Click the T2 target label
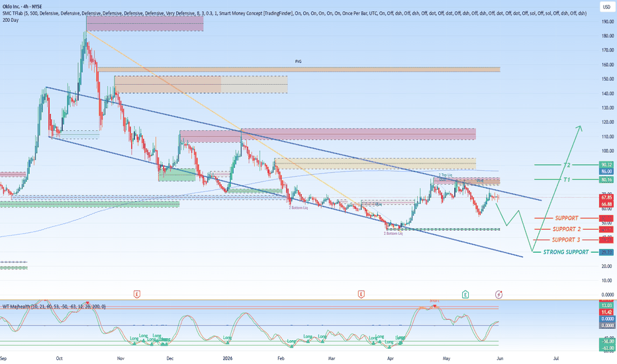The width and height of the screenshot is (617, 364). [567, 165]
